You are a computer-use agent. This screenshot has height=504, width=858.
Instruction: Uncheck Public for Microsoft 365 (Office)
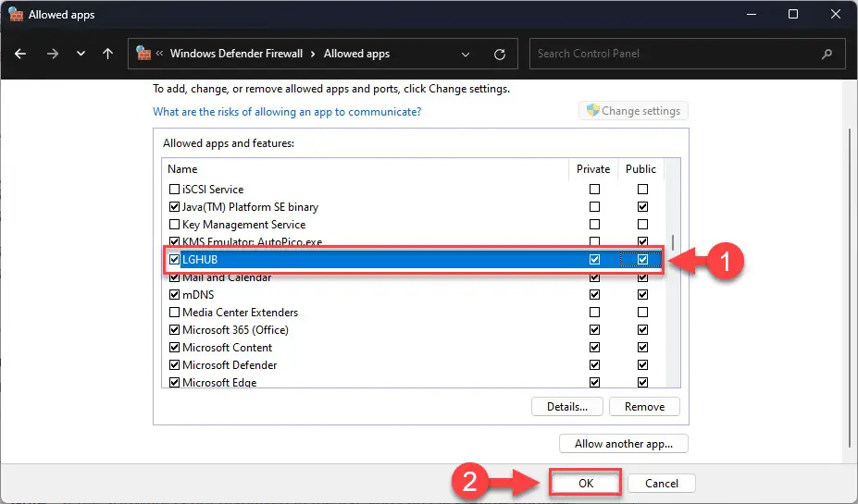(x=642, y=329)
